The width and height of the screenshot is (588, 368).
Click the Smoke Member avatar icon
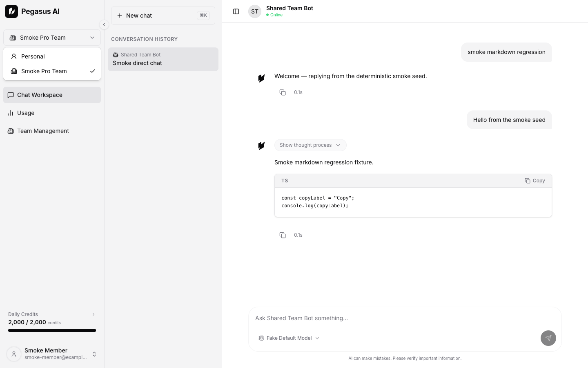pos(14,354)
